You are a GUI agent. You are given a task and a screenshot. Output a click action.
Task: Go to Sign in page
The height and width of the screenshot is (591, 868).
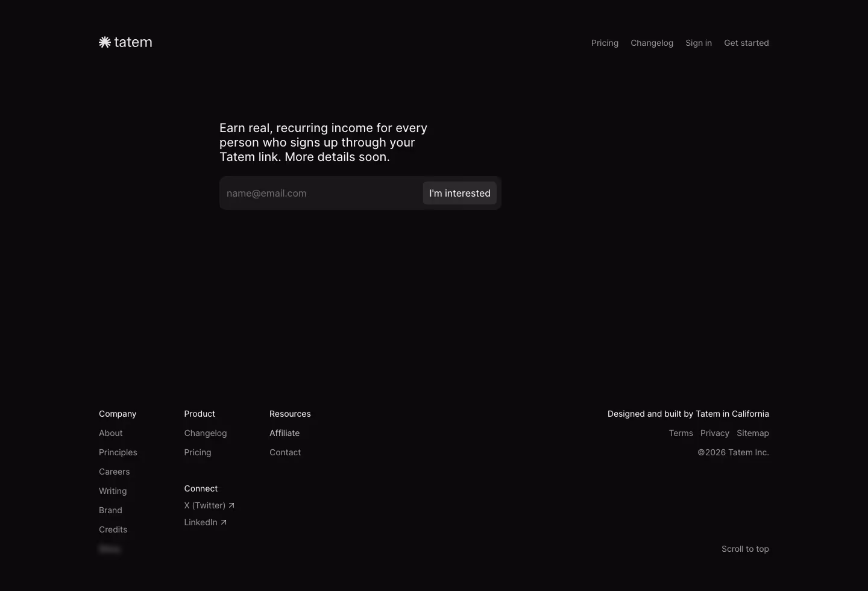click(x=699, y=43)
